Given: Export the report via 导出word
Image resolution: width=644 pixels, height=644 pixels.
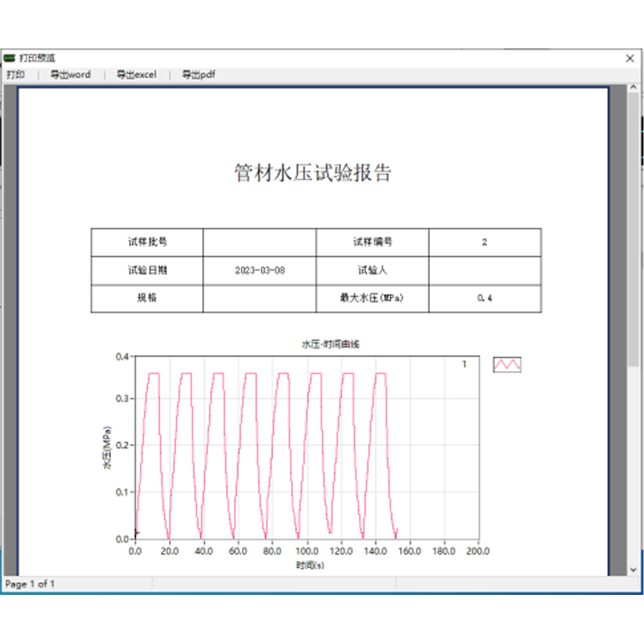Looking at the screenshot, I should coord(70,74).
